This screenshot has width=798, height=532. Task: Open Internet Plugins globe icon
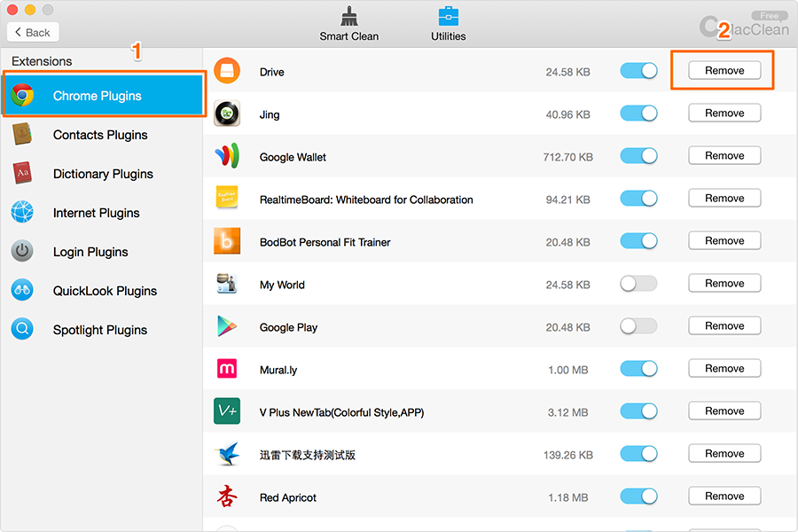click(23, 213)
